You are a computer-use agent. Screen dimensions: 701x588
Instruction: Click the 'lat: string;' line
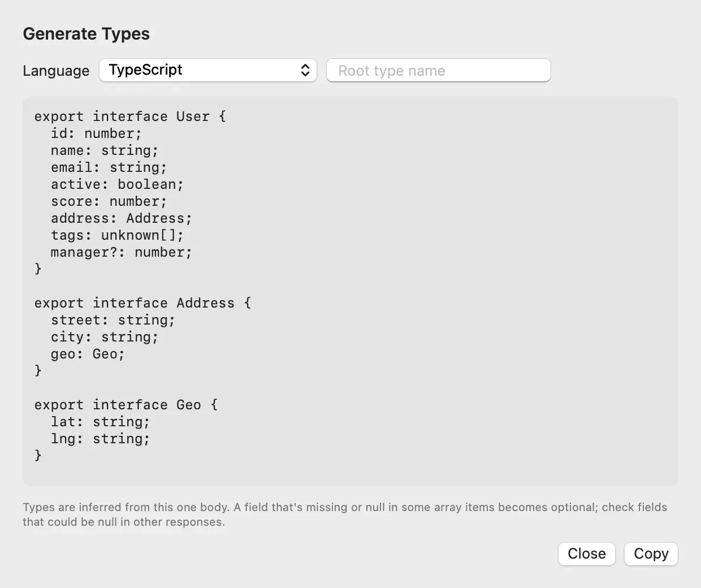(x=100, y=422)
